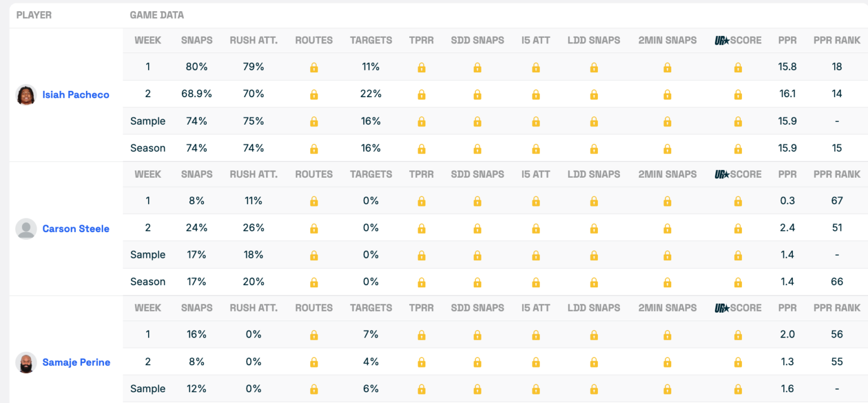This screenshot has height=403, width=868.
Task: Click the UR Score header in Pacheco's table
Action: [737, 41]
